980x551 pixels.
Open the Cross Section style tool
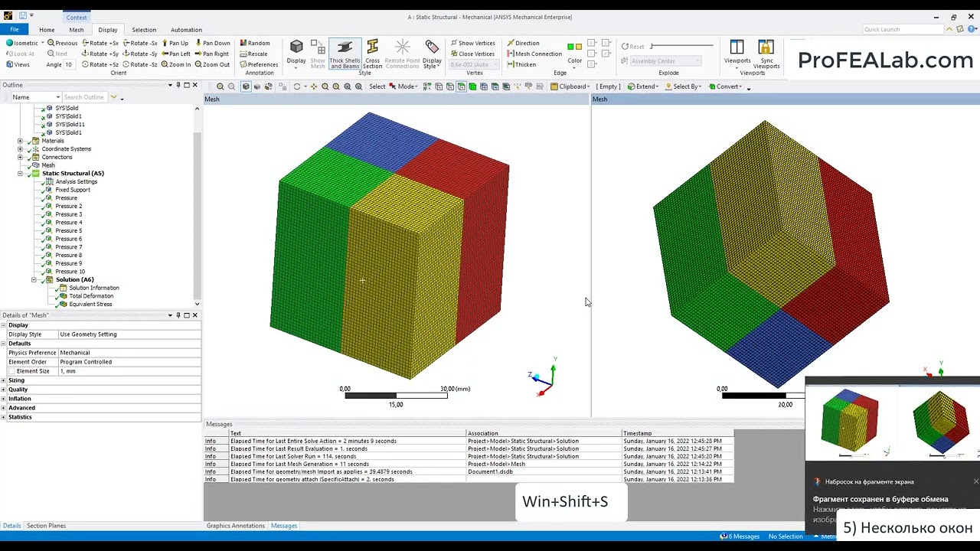(x=372, y=54)
